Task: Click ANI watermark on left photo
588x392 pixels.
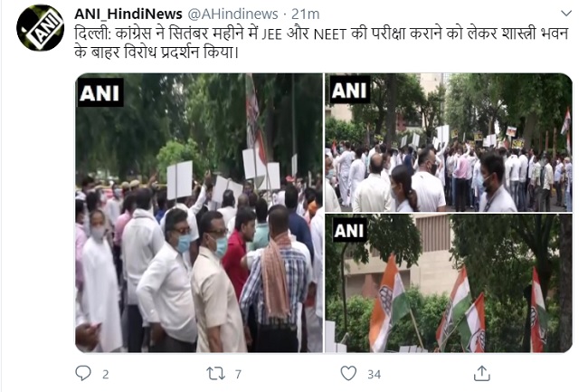Action: pos(100,92)
